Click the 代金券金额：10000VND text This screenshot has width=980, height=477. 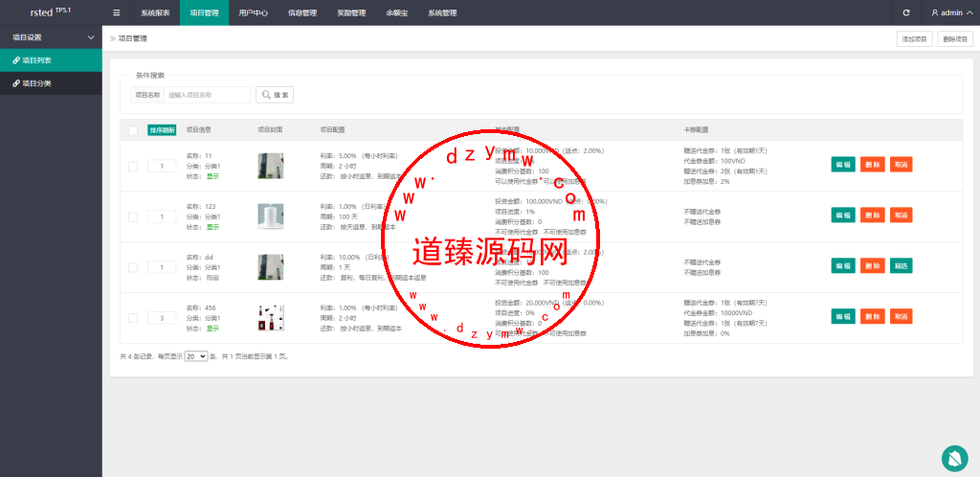point(718,313)
